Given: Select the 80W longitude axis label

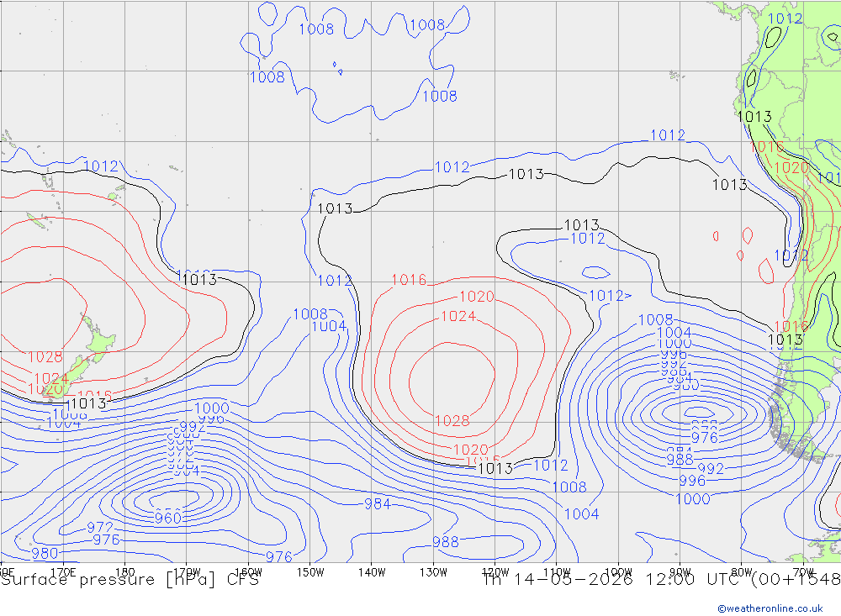Looking at the screenshot, I should tap(742, 572).
